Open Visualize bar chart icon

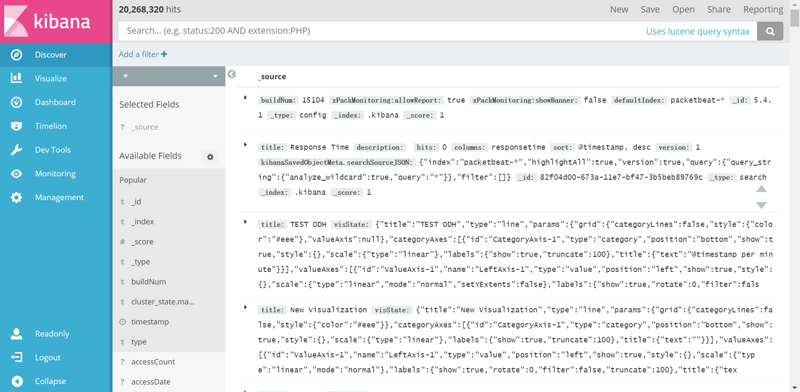coord(16,78)
